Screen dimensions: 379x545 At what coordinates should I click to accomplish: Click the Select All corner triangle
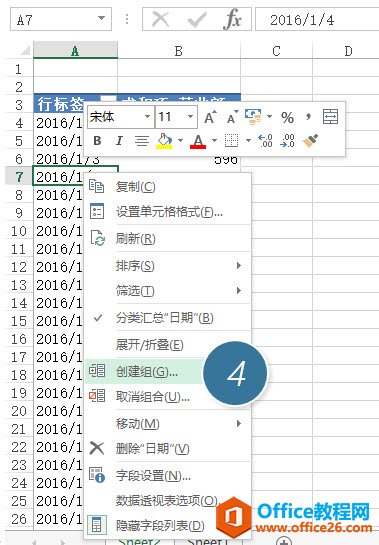tap(25, 51)
